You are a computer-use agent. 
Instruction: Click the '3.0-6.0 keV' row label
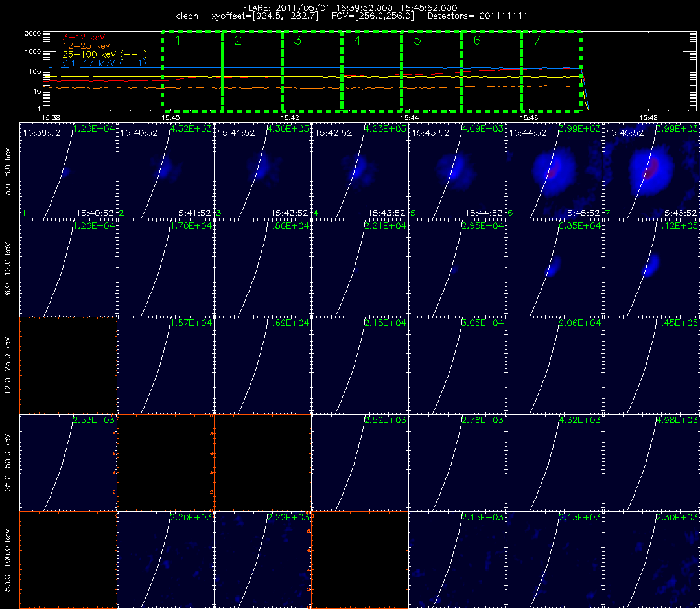coord(8,172)
